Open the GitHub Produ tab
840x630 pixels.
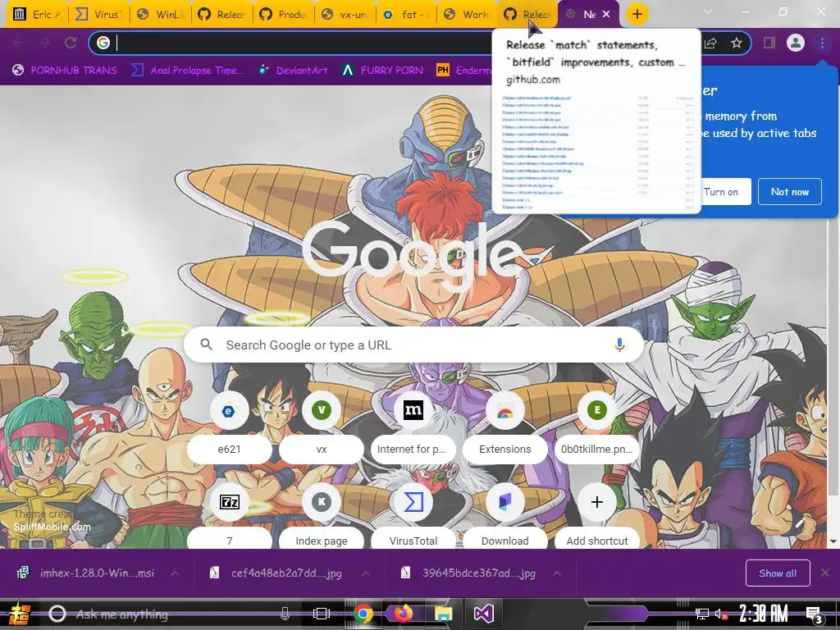283,15
